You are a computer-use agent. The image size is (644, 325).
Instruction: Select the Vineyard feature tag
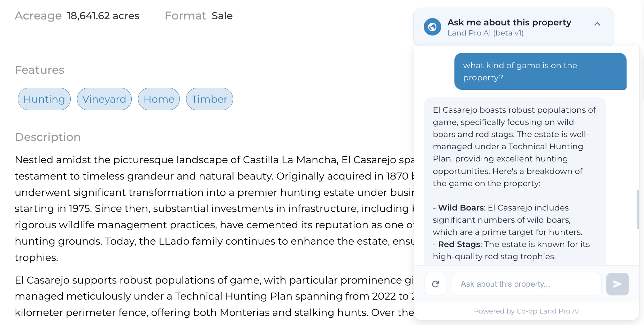click(104, 99)
